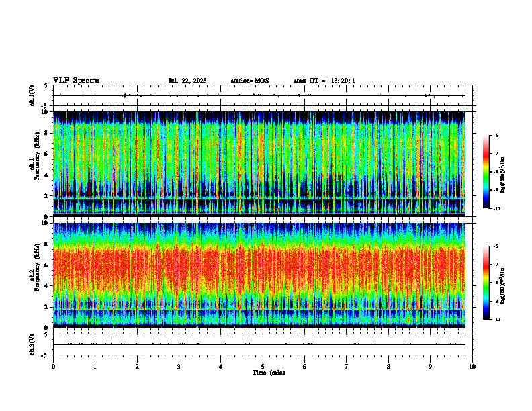Image resolution: width=532 pixels, height=411 pixels.
Task: Click the ch.2 "Frequency (kHz)" axis label
Action: (37, 267)
